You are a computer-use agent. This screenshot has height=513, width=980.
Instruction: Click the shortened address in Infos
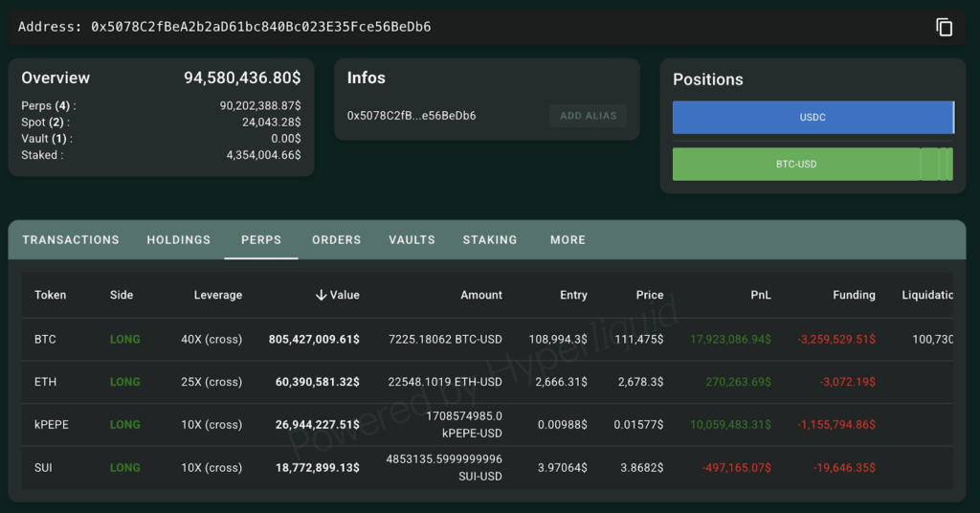click(412, 116)
